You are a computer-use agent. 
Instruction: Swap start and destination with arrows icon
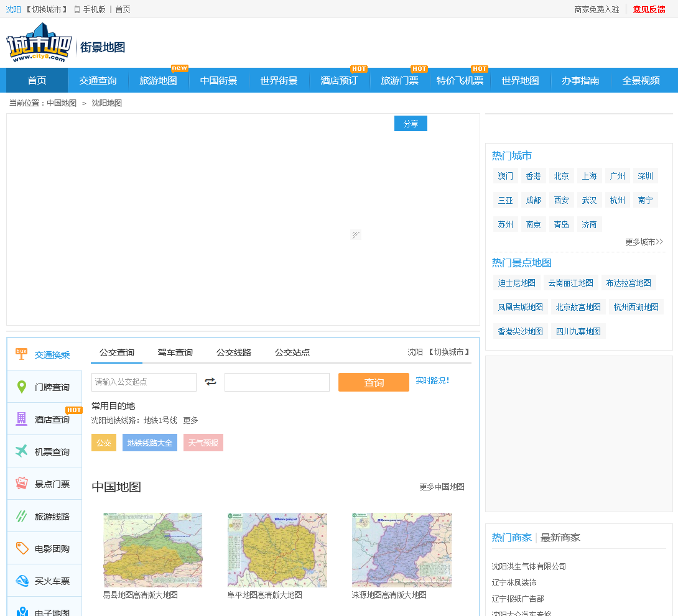tap(211, 382)
